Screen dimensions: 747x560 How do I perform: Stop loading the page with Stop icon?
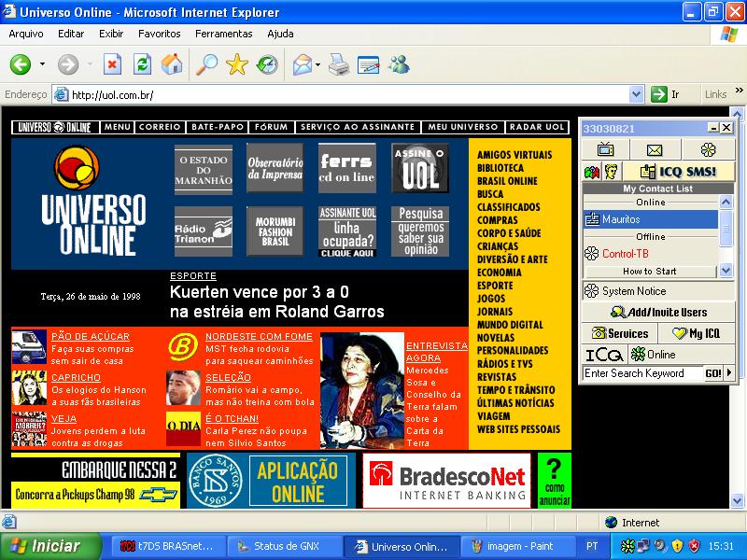112,64
